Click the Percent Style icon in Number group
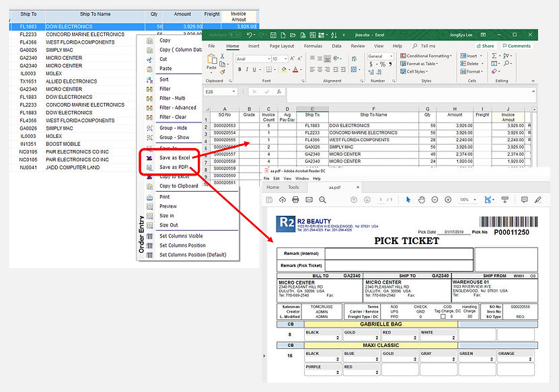Viewport: 559px width, 392px height. pyautogui.click(x=383, y=64)
